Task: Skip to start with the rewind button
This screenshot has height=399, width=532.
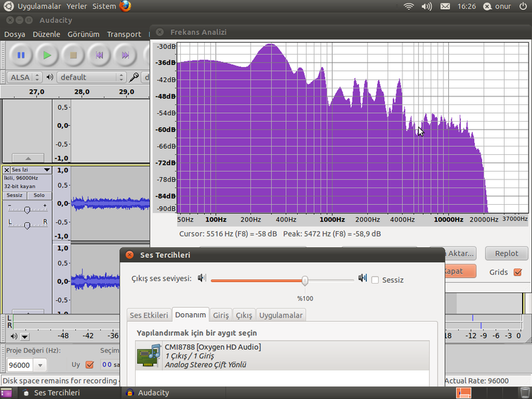Action: pos(99,55)
